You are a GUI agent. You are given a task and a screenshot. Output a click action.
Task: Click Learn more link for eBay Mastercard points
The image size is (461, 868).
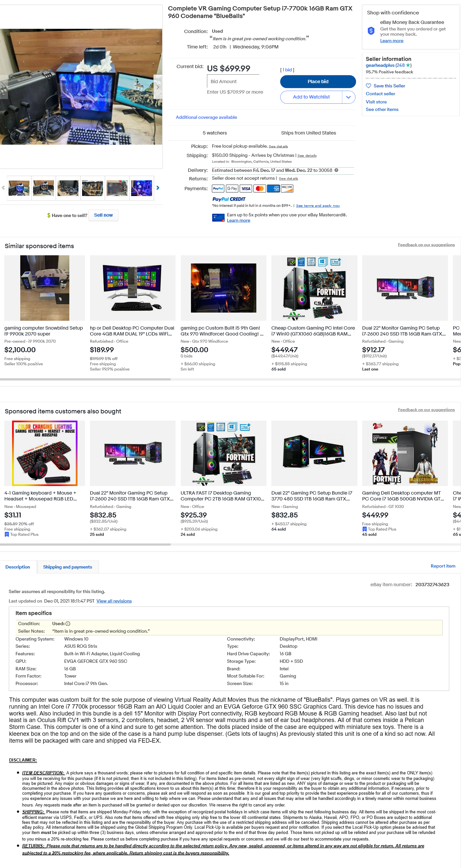pyautogui.click(x=239, y=221)
